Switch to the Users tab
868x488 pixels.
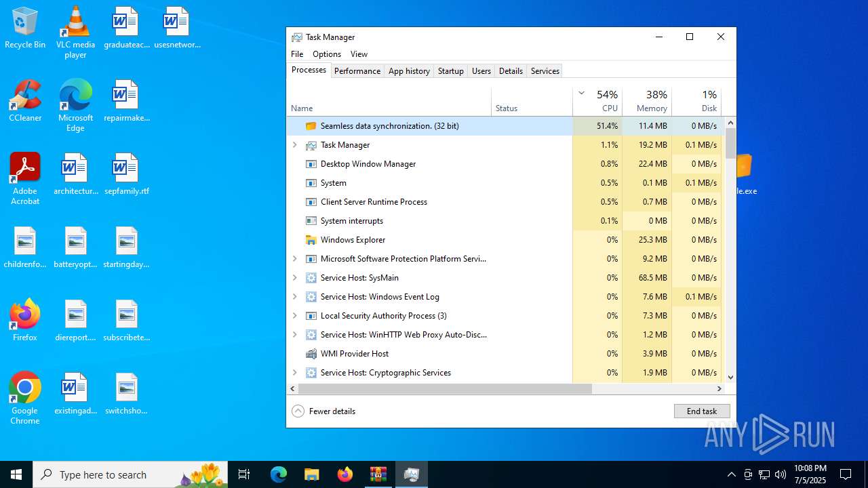coord(481,71)
